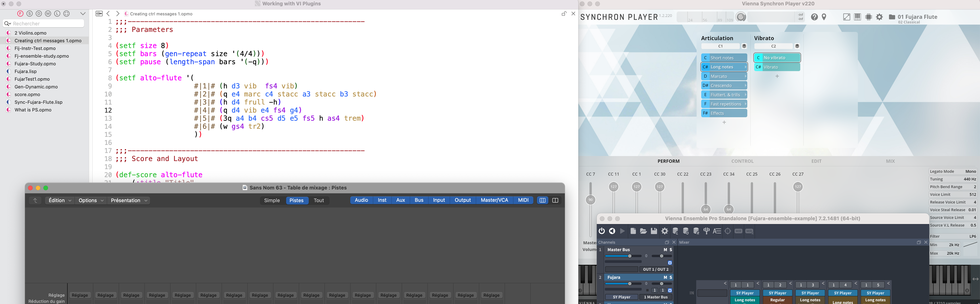Click the smiley filter circle in sidebar

(x=67, y=14)
